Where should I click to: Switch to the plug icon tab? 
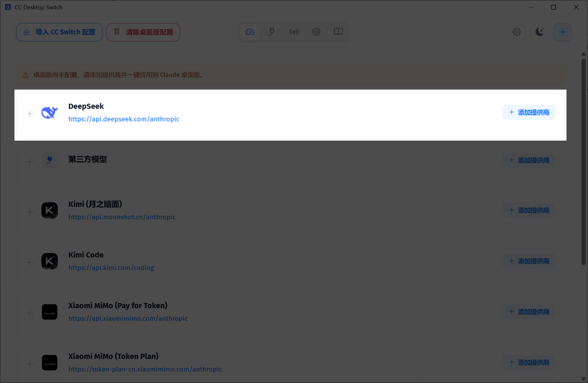[x=272, y=32]
